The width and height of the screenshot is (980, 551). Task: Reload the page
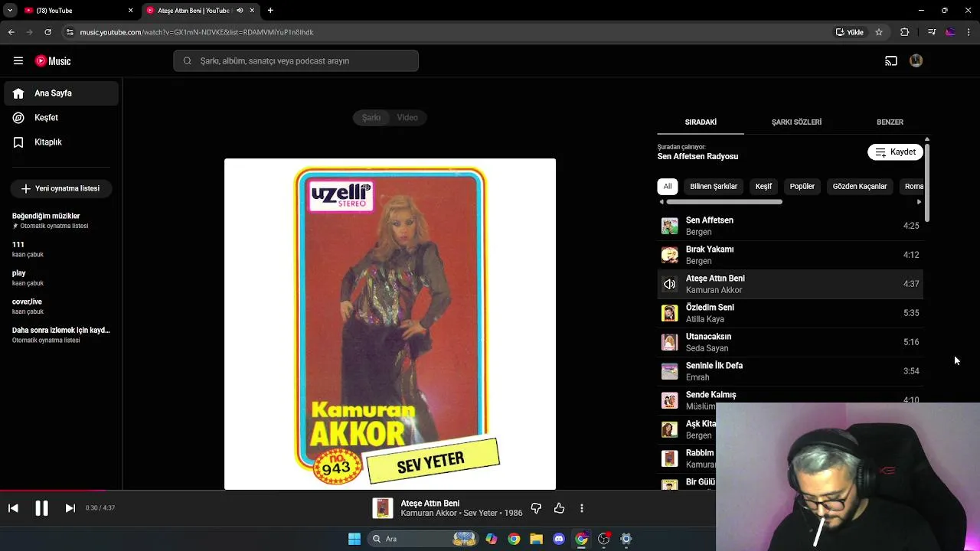[x=47, y=32]
